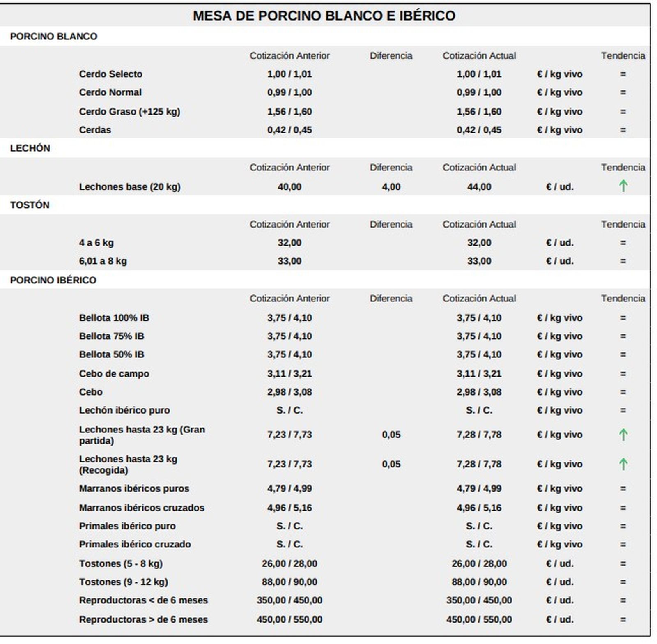
Task: Click the 44,00 current price for Lechones base
Action: [479, 187]
